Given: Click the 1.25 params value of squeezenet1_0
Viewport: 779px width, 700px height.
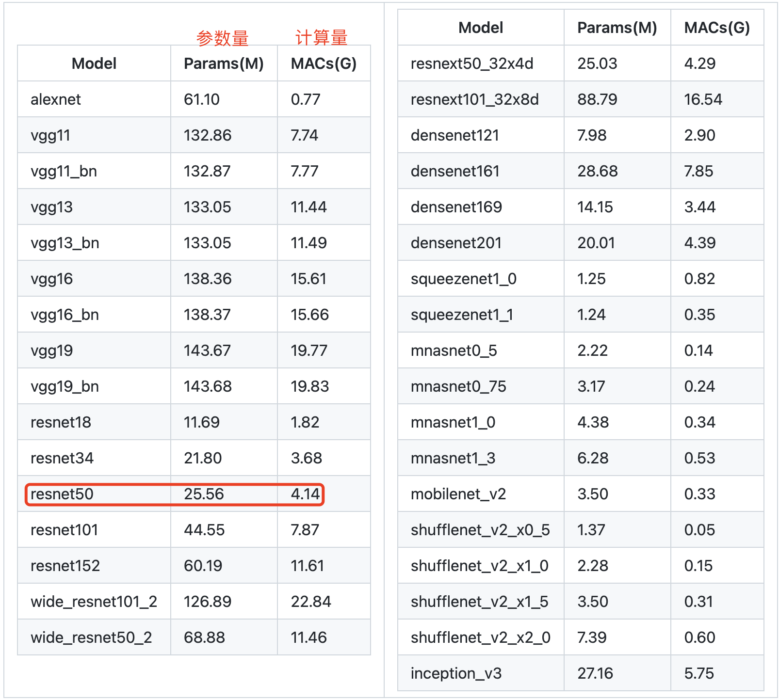Looking at the screenshot, I should point(591,279).
